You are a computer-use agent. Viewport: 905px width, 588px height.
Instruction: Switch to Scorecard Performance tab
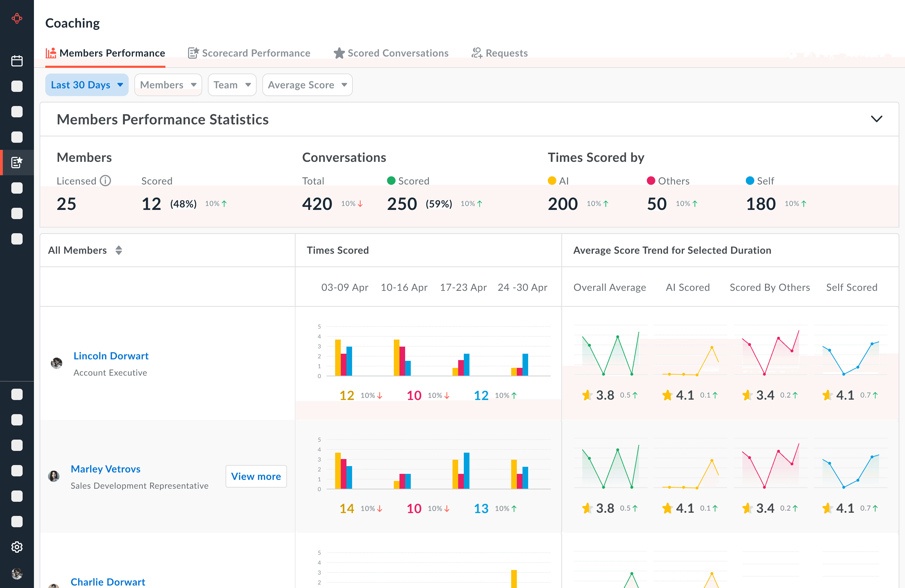tap(249, 53)
